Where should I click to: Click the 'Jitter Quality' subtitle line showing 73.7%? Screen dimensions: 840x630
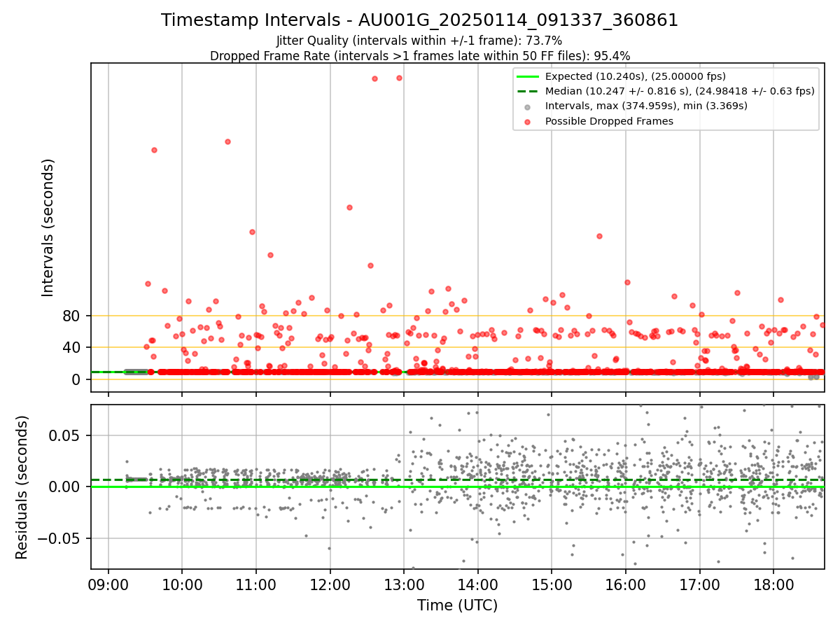pos(419,41)
